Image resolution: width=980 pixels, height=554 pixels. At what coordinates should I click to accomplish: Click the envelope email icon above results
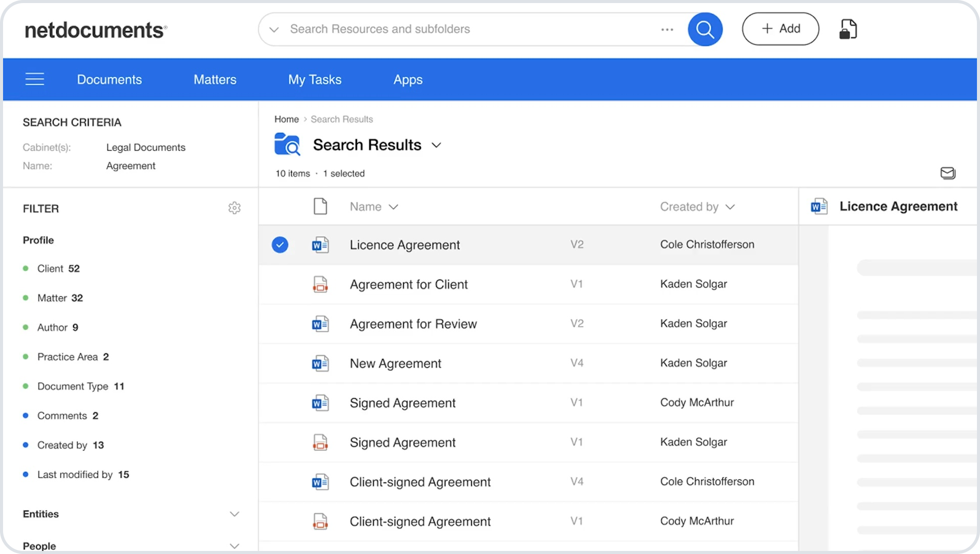pos(948,173)
